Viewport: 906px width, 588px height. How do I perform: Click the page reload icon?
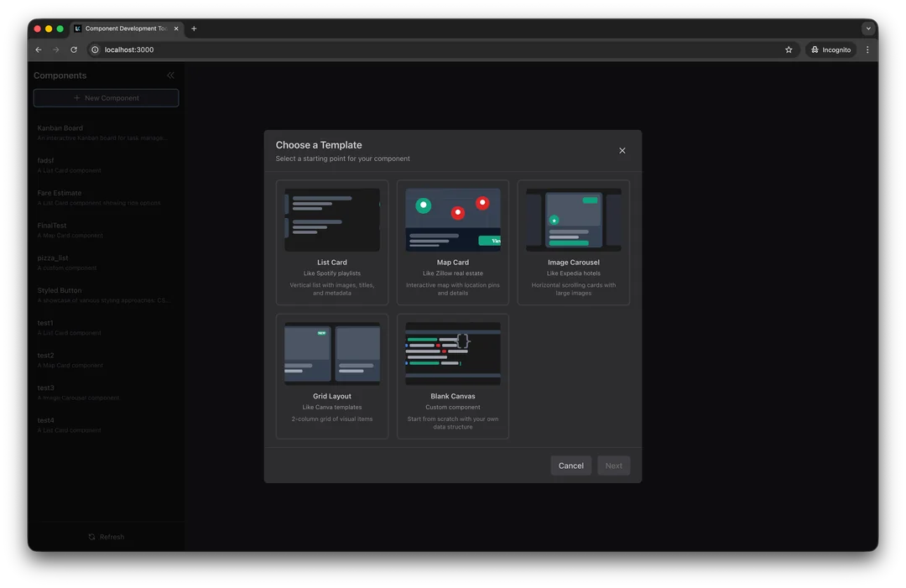[74, 49]
